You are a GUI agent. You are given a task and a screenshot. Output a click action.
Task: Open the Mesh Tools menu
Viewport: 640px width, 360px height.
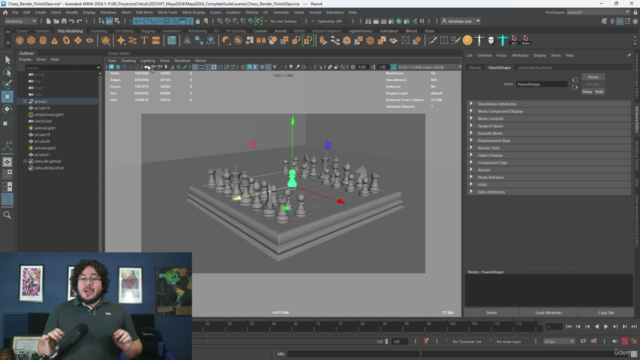click(x=167, y=13)
